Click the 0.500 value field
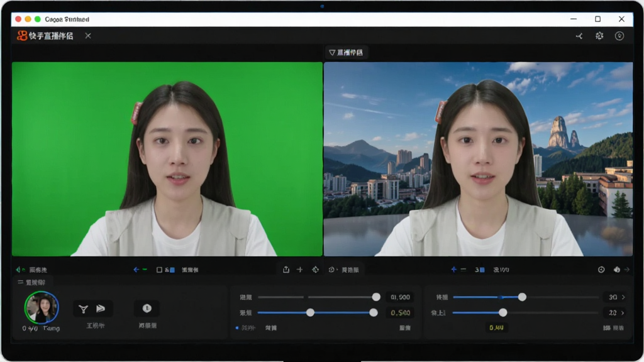644x362 pixels. [x=400, y=313]
